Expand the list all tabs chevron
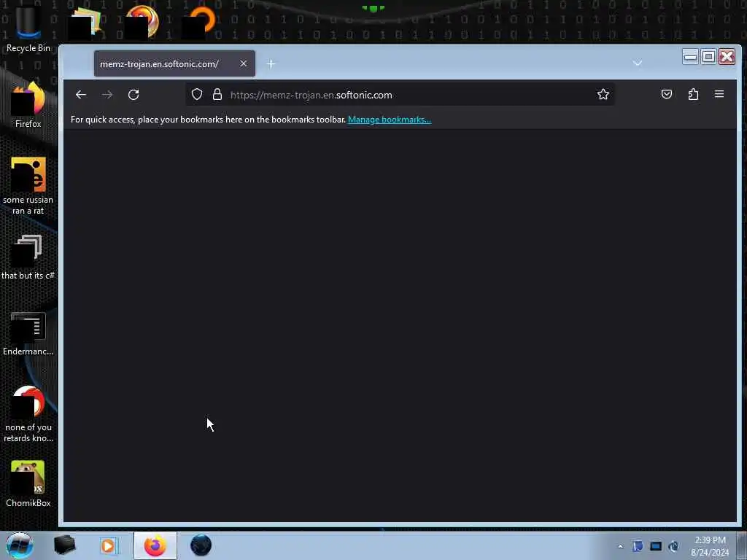The height and width of the screenshot is (560, 747). tap(638, 63)
